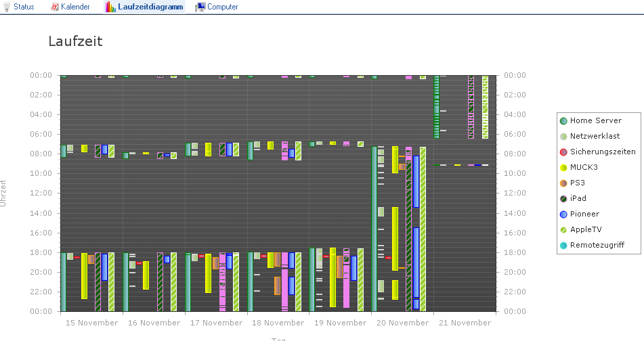644x341 pixels.
Task: Click the Computer monitor icon
Action: (200, 7)
